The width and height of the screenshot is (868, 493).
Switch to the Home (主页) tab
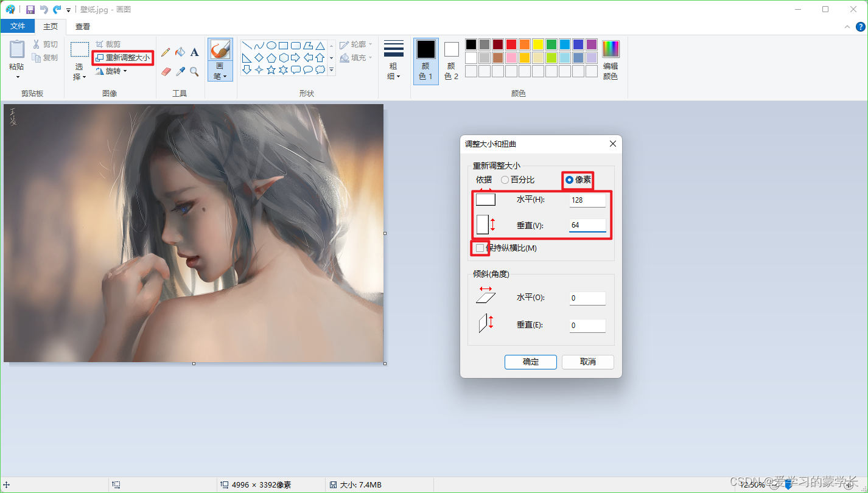tap(51, 26)
